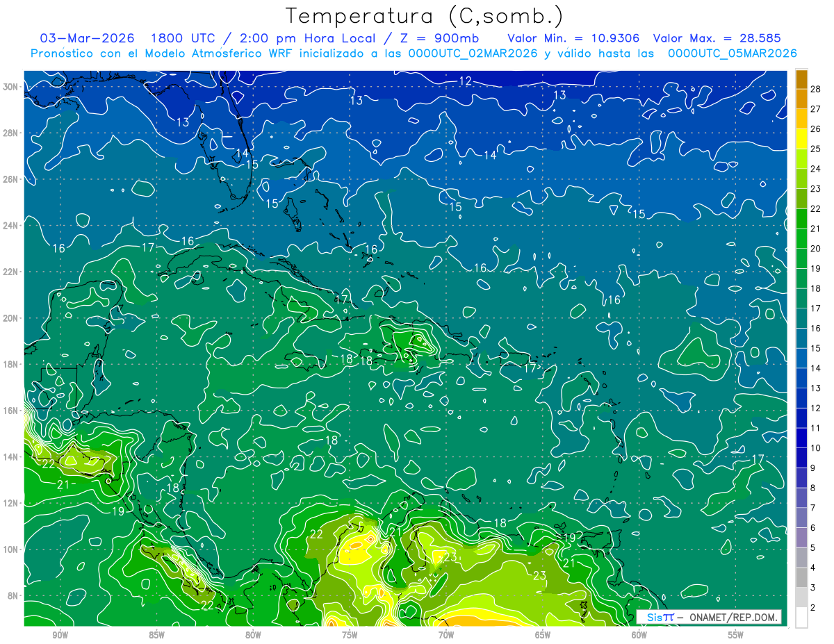Click the '8N' latitude axis label
Viewport: 834px width, 644px height.
(13, 595)
